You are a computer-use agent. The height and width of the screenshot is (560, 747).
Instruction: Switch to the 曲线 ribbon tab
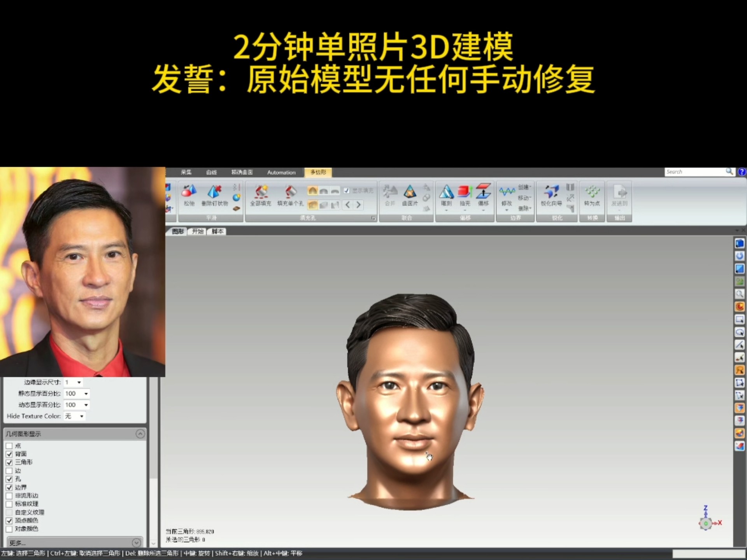coord(211,172)
